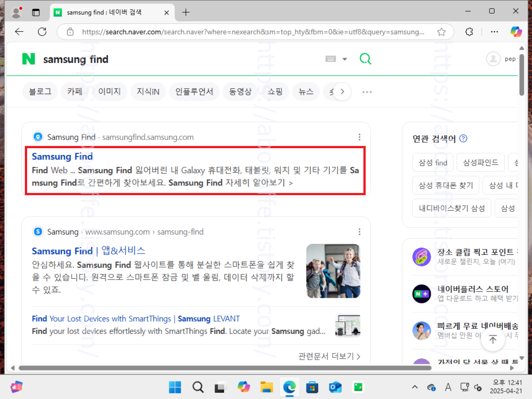Open Samsung Find 앱&서비스 link
The image size is (532, 399).
click(x=89, y=251)
